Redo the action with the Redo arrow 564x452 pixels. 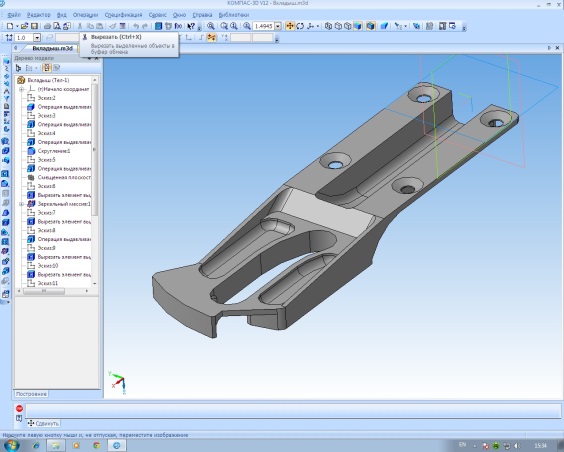145,26
